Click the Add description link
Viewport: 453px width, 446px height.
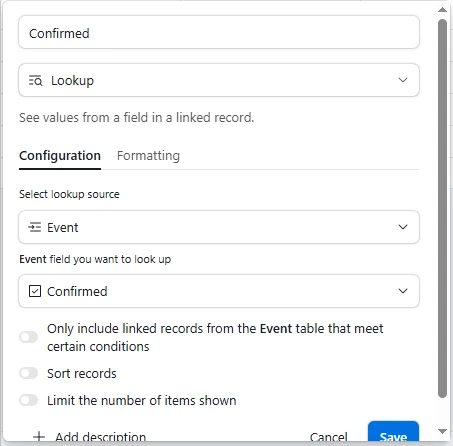[x=100, y=437]
